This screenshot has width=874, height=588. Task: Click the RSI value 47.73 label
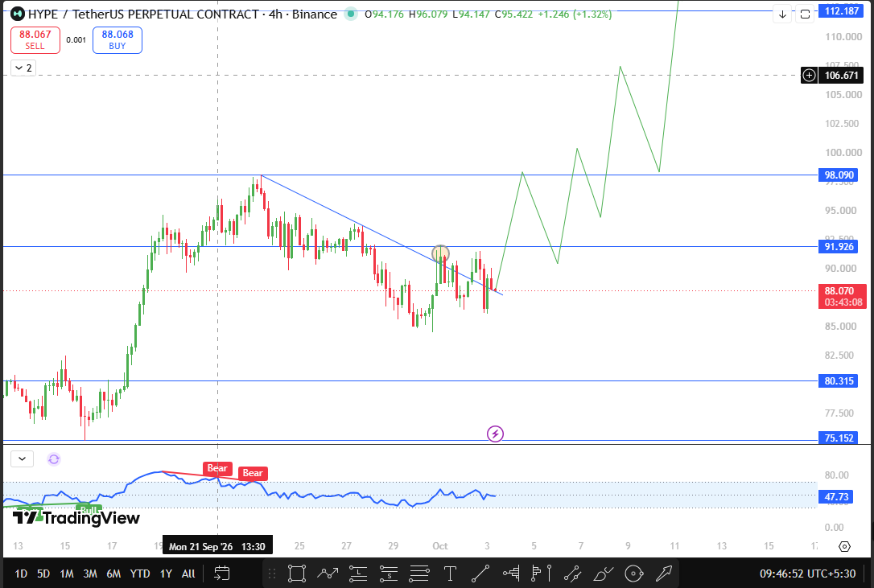tap(835, 496)
